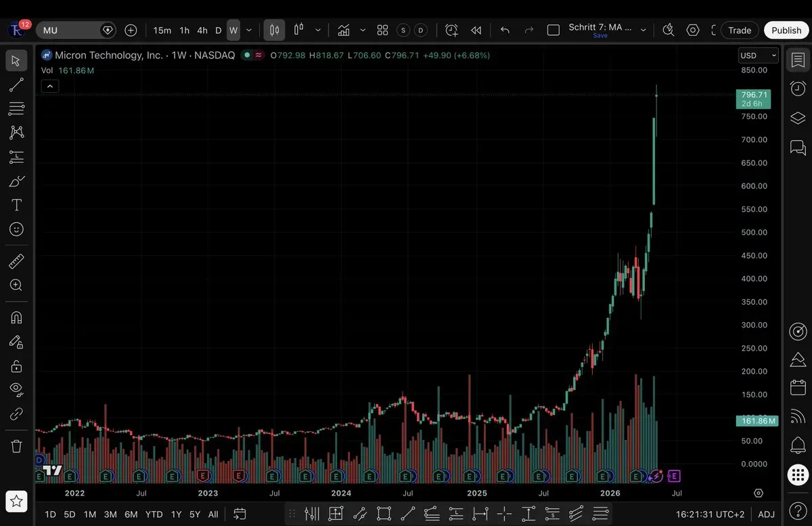Create an alert from top toolbar

(x=451, y=30)
